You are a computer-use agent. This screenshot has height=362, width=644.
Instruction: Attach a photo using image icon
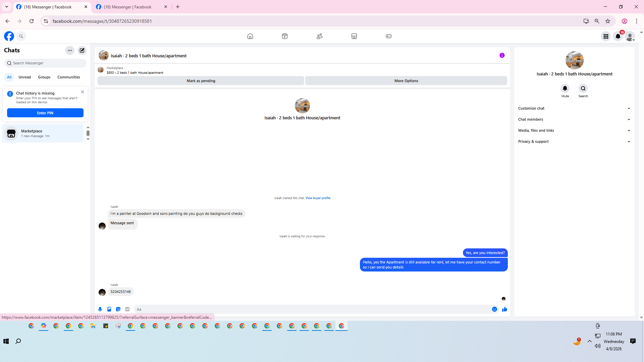109,309
